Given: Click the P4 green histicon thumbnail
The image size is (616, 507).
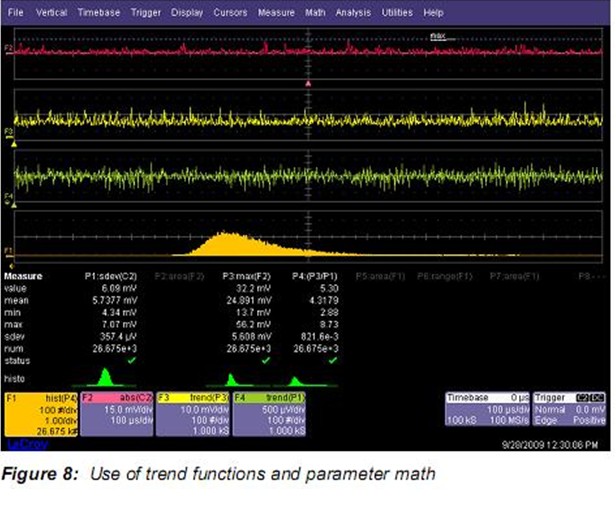Looking at the screenshot, I should pos(298,380).
